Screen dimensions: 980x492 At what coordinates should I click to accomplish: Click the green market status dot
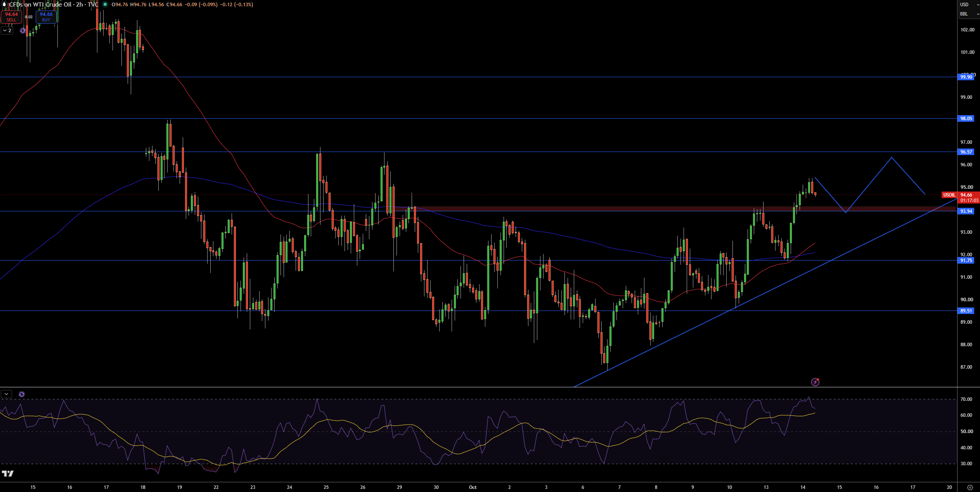point(105,4)
